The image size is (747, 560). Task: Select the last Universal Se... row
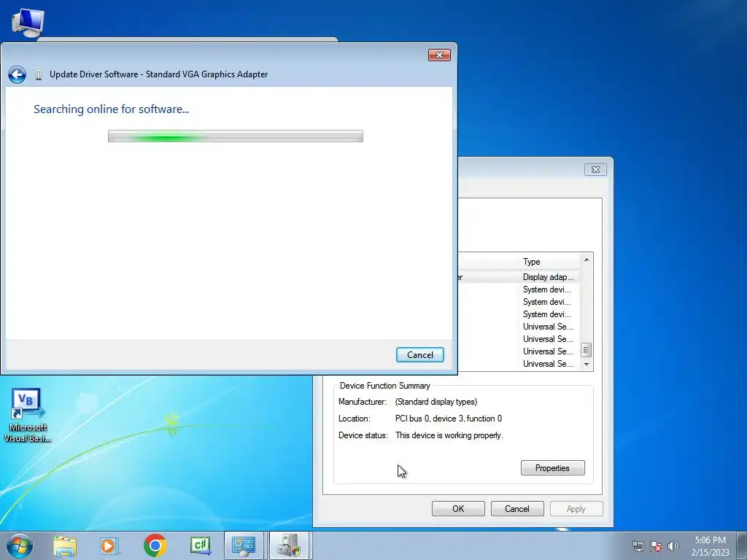[x=548, y=363]
